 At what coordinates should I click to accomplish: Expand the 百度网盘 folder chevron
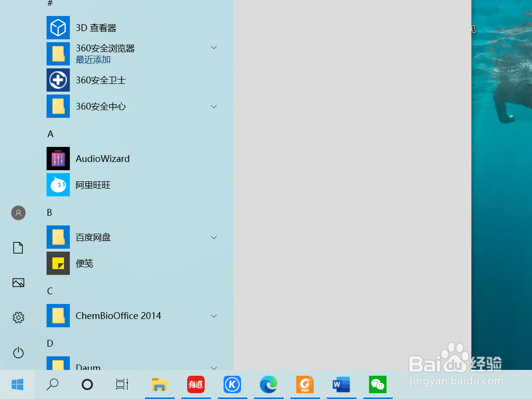[x=214, y=238]
